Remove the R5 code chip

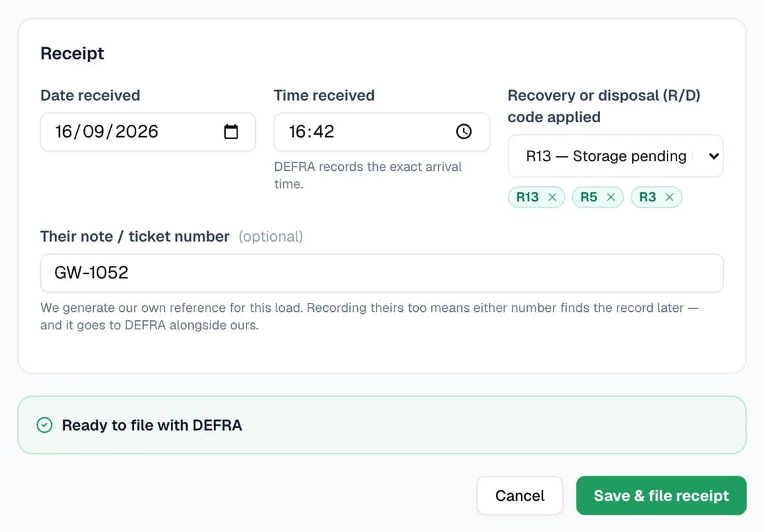611,197
